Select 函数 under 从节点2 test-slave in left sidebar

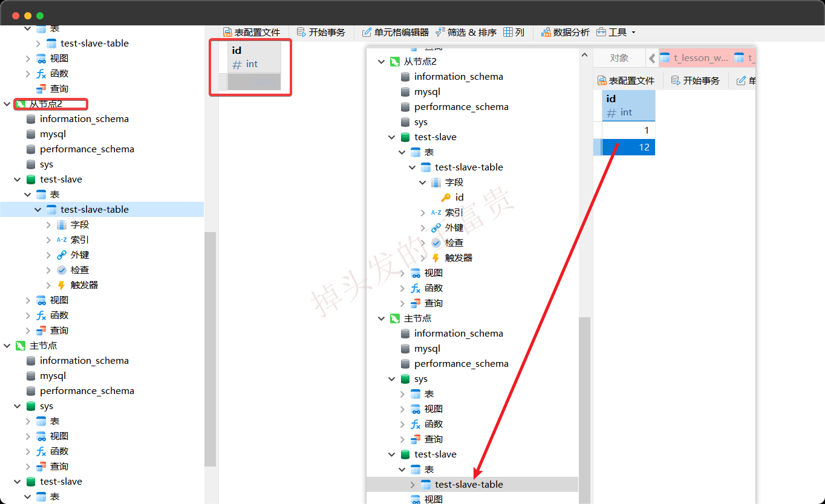tap(59, 315)
